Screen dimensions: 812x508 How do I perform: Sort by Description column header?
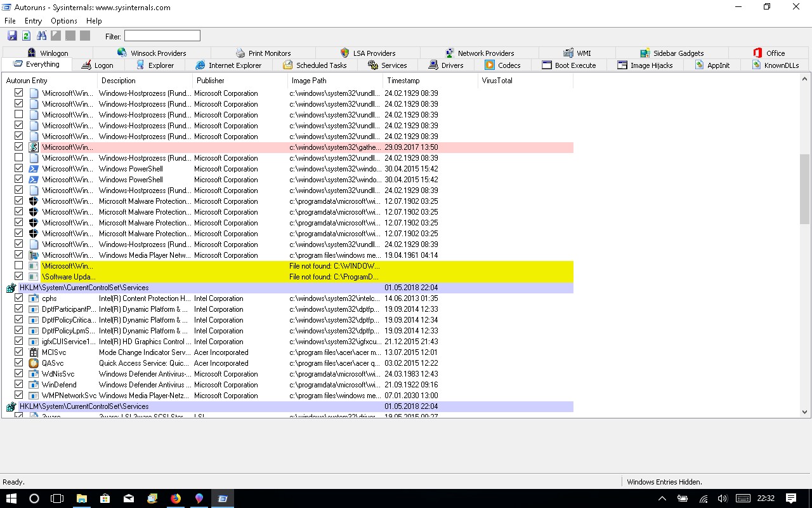pyautogui.click(x=145, y=81)
